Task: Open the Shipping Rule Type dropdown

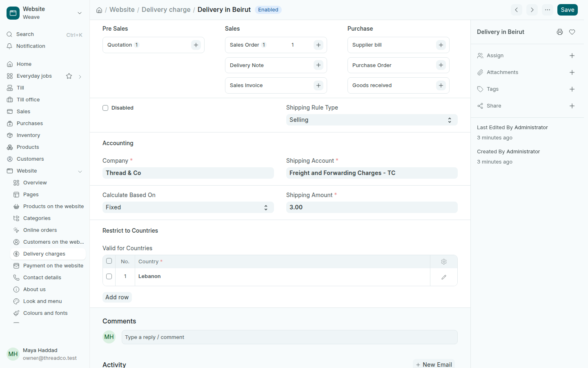Action: point(372,120)
